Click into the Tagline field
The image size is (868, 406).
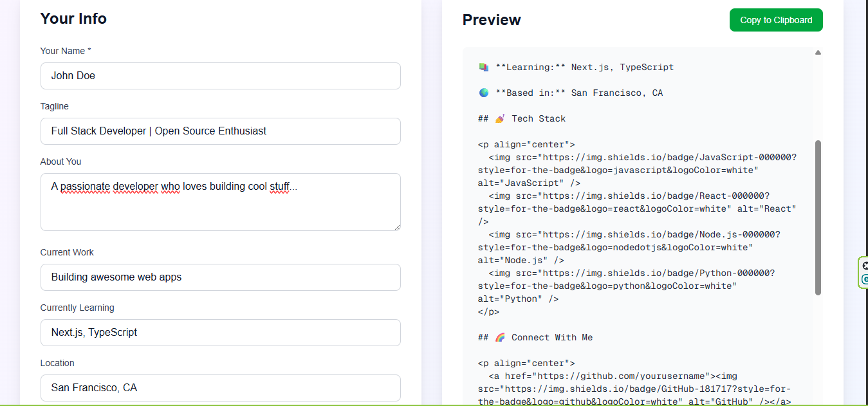(220, 131)
